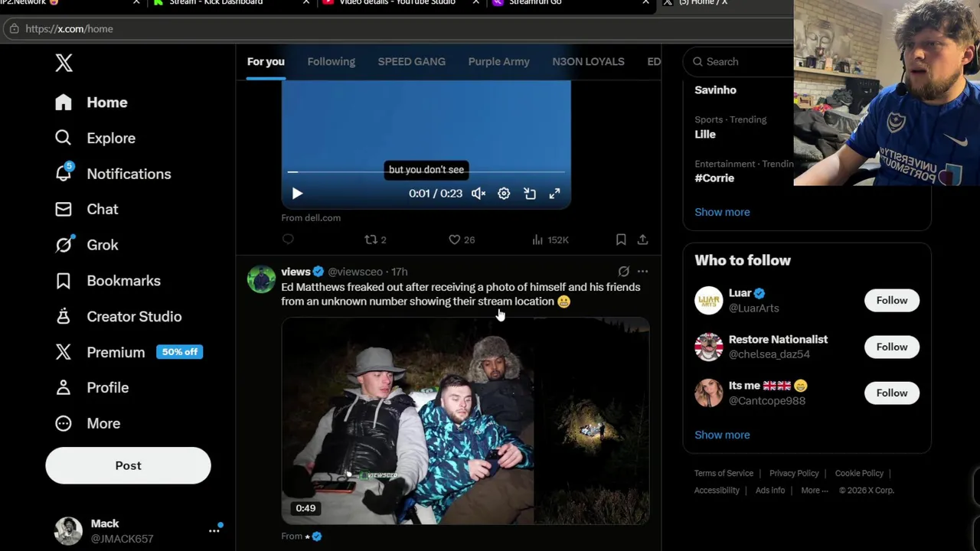
Task: Click the Search input field
Action: click(739, 61)
